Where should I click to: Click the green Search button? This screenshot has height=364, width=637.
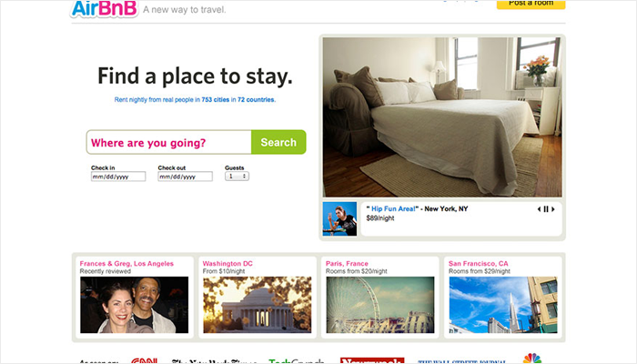[278, 142]
